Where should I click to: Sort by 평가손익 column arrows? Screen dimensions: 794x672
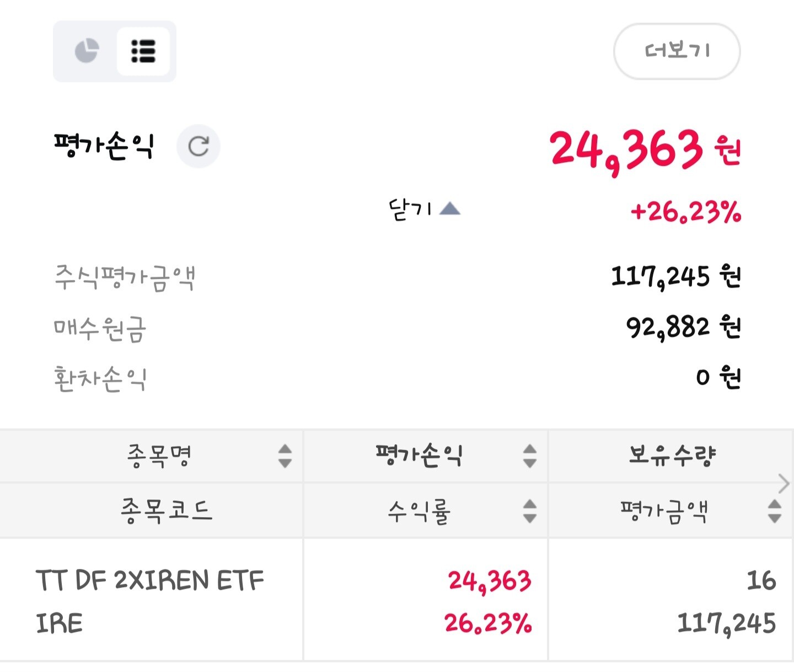tap(530, 456)
